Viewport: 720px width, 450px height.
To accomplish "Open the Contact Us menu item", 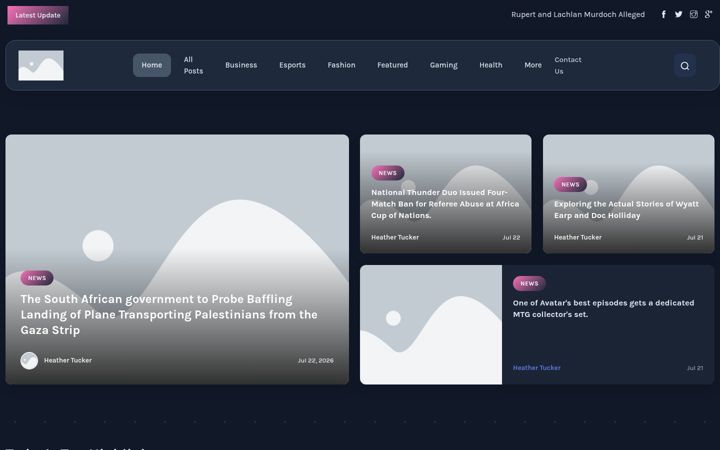I will click(568, 66).
